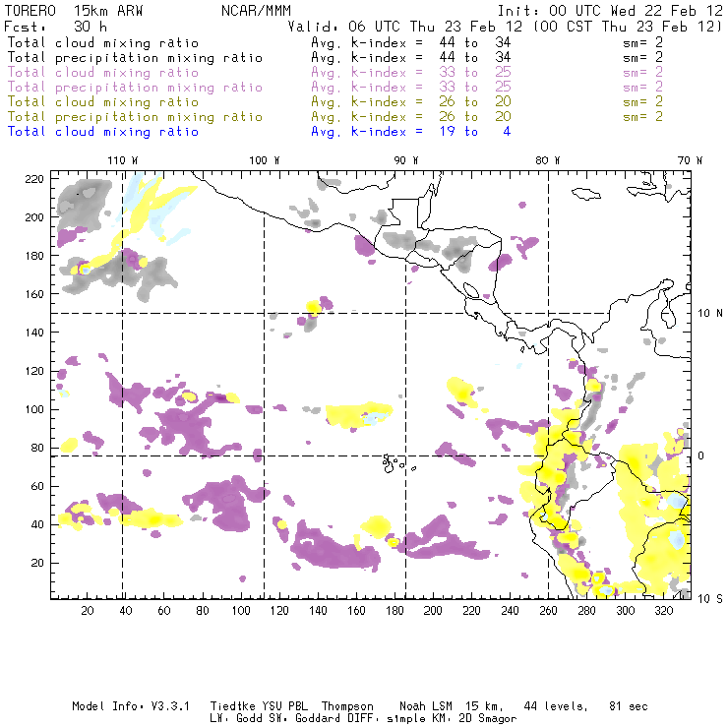Click the "110 W" longitude label

(x=123, y=160)
